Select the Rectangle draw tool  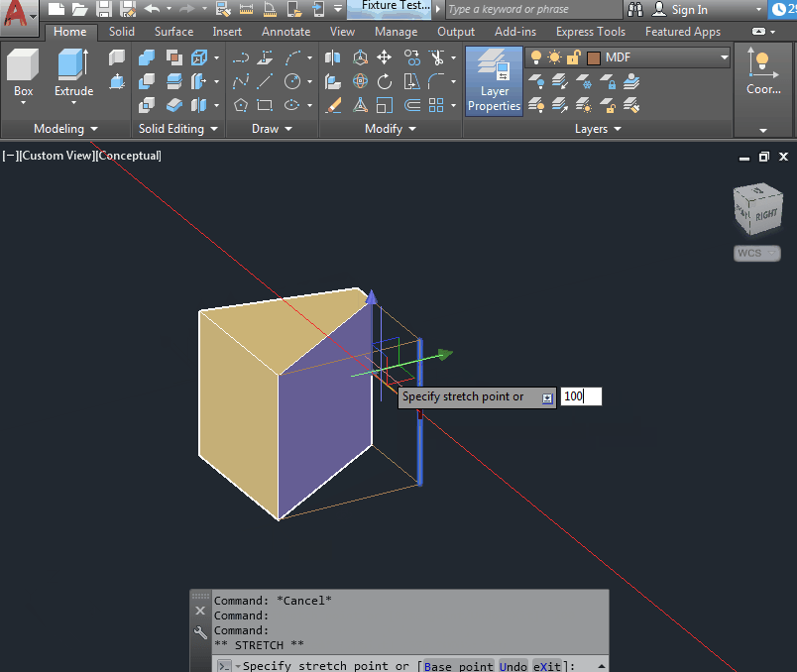pyautogui.click(x=265, y=105)
